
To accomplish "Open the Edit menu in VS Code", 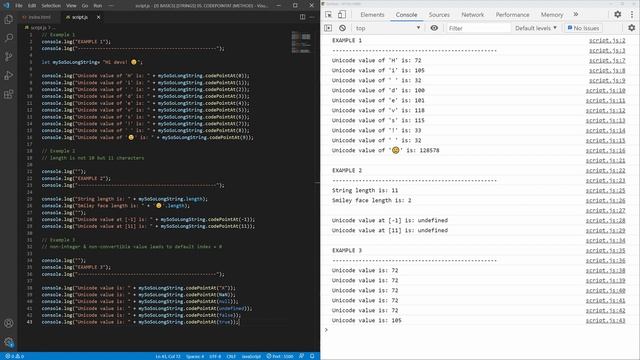I will pos(32,6).
